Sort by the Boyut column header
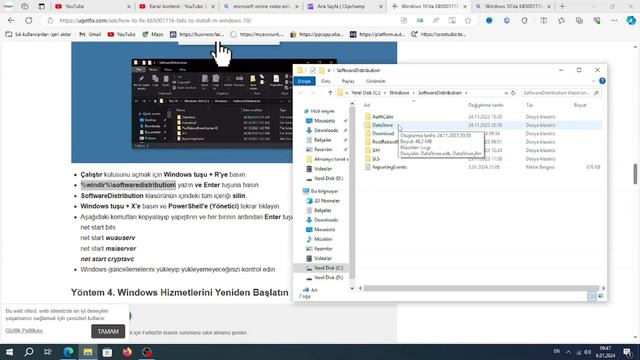This screenshot has width=640, height=360. point(580,105)
